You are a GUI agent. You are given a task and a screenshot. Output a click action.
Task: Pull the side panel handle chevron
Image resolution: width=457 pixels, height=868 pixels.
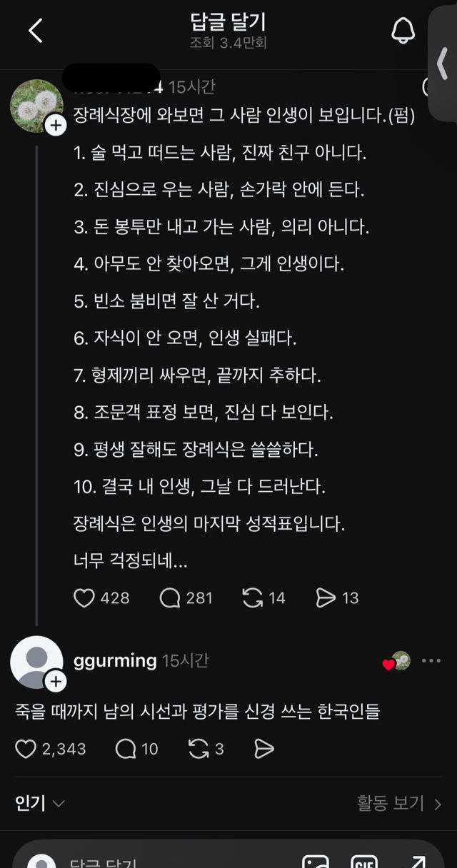point(442,63)
